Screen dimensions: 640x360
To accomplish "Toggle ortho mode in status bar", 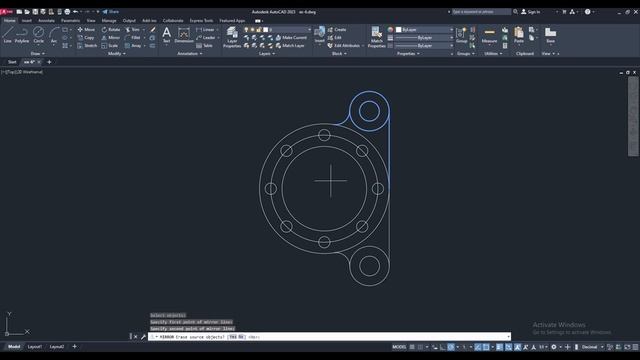I will [443, 347].
